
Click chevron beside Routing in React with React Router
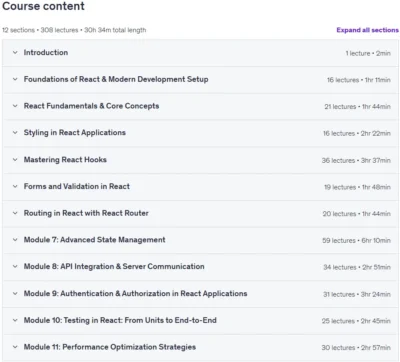15,213
